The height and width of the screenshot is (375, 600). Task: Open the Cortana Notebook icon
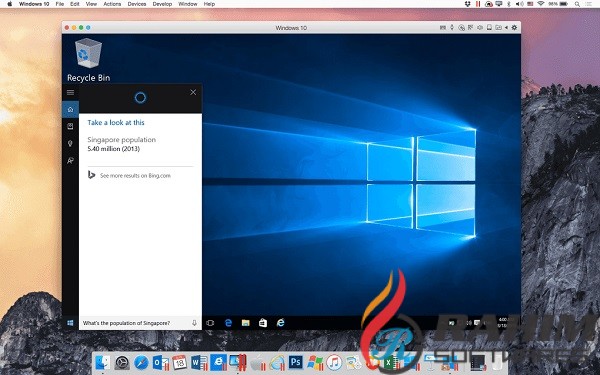pos(70,126)
